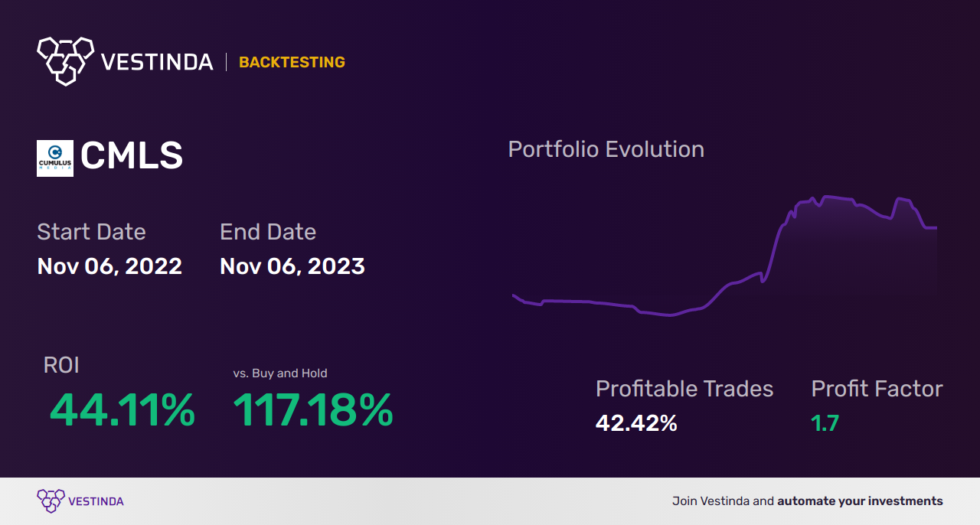Click the vs. Buy and Hold label

[x=280, y=373]
